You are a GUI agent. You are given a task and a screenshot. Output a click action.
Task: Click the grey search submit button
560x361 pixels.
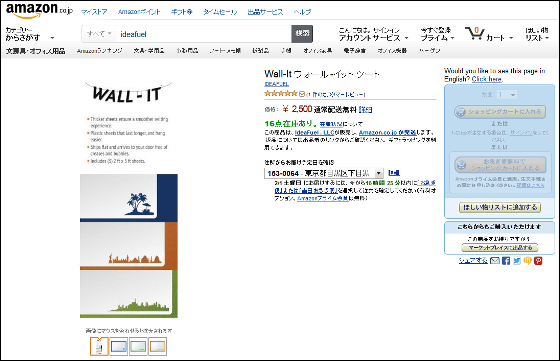[302, 34]
